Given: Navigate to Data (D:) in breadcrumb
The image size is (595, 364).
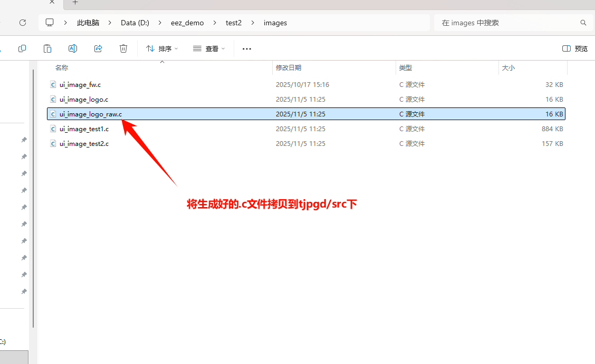Looking at the screenshot, I should (135, 23).
